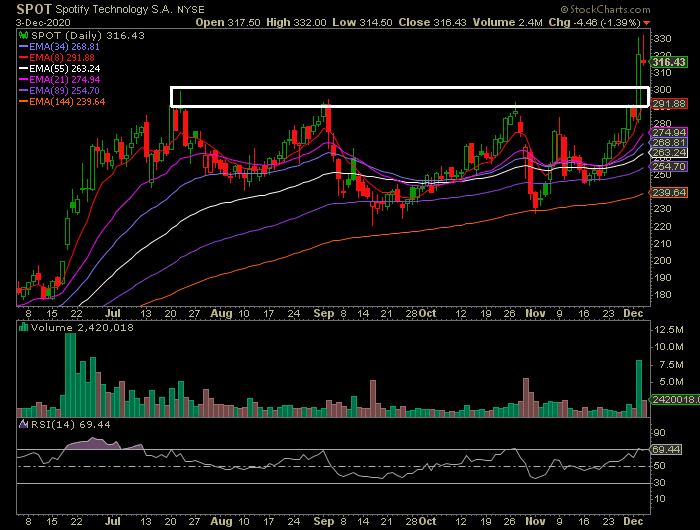Viewport: 700px width, 530px height.
Task: Click the magenta 274.94 price tag on axis
Action: (x=668, y=133)
